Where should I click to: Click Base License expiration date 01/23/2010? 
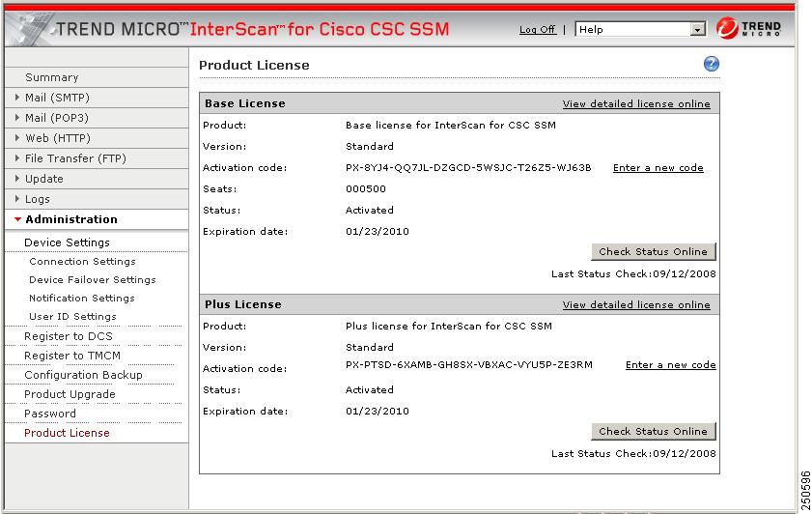tap(377, 231)
